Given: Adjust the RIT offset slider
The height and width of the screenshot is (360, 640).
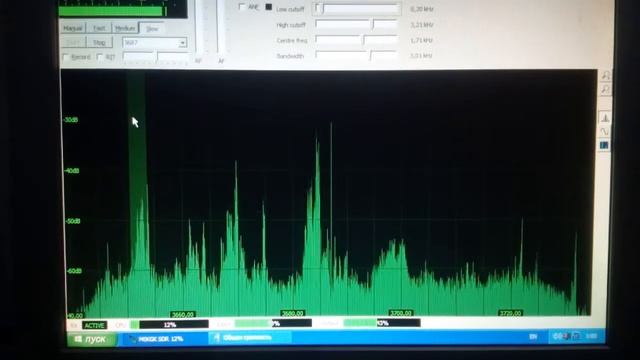Looking at the screenshot, I should (155, 57).
